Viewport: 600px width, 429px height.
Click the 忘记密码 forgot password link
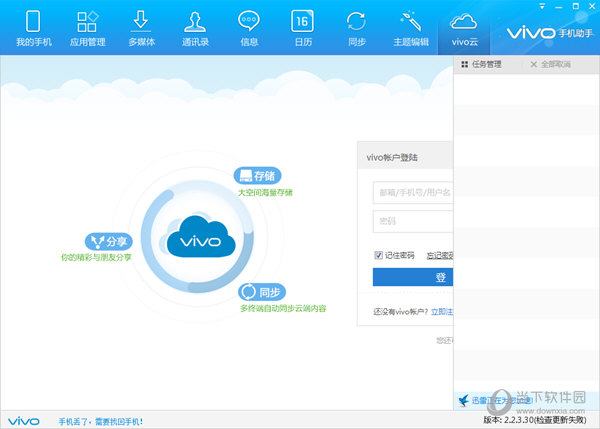point(440,256)
